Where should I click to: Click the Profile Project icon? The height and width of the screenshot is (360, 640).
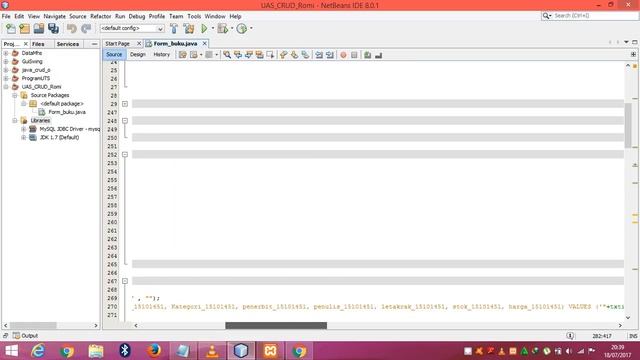point(242,28)
